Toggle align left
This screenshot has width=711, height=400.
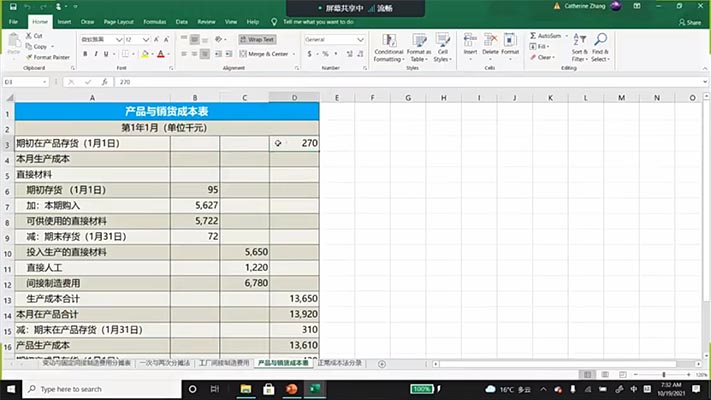pos(184,54)
